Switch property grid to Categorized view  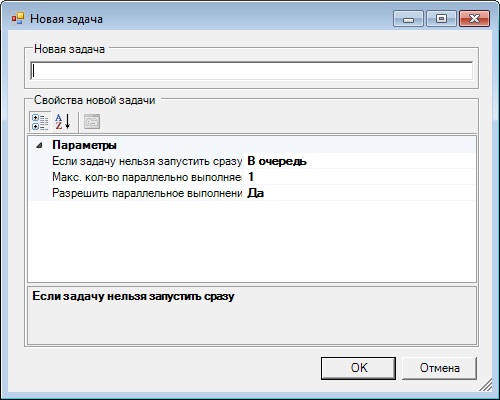[40, 122]
